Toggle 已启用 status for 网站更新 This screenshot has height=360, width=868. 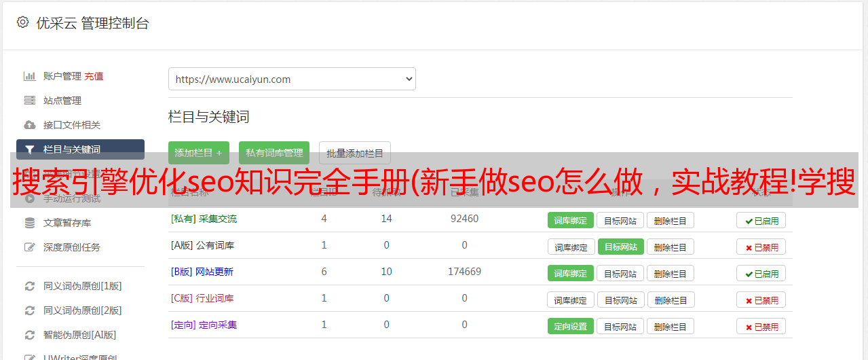click(761, 273)
